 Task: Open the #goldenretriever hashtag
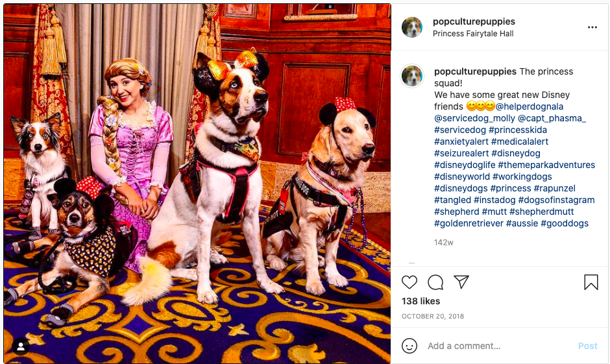469,223
